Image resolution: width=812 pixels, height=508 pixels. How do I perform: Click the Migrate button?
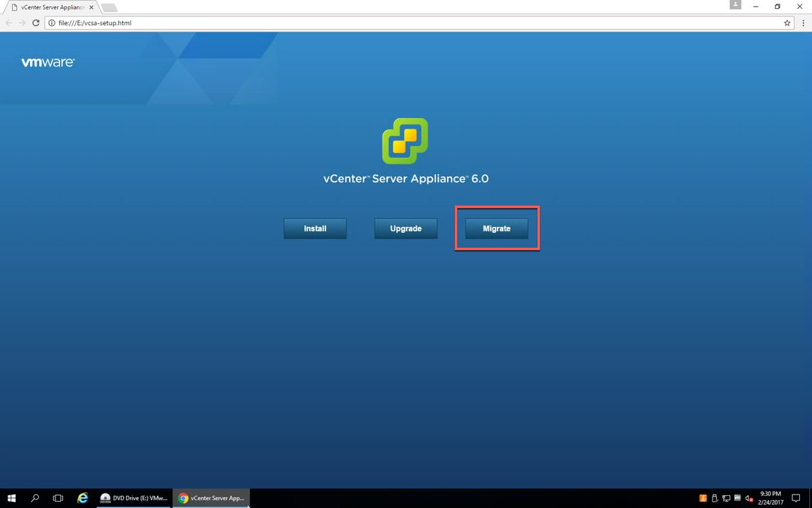point(497,228)
